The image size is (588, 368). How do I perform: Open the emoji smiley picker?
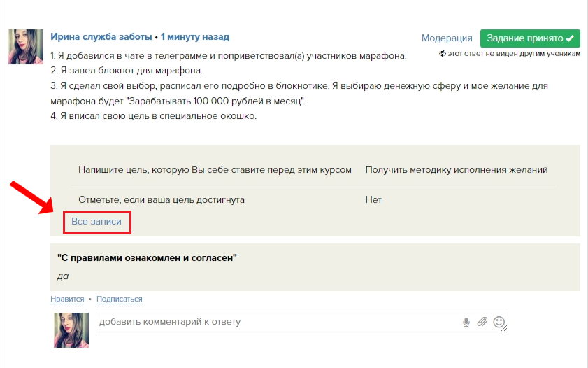pos(499,322)
